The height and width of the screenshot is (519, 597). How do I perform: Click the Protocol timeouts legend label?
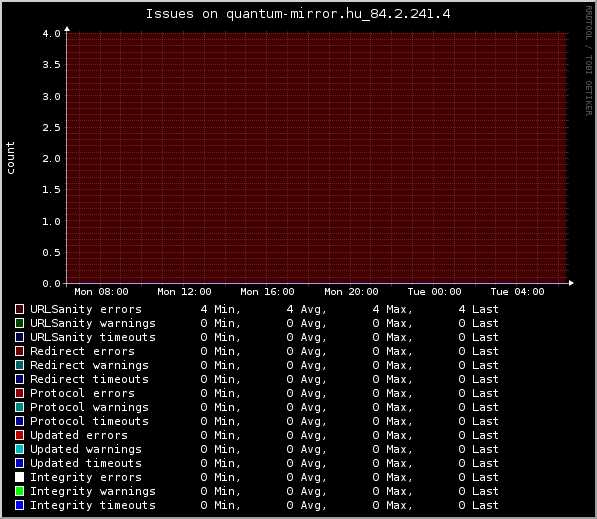[89, 421]
